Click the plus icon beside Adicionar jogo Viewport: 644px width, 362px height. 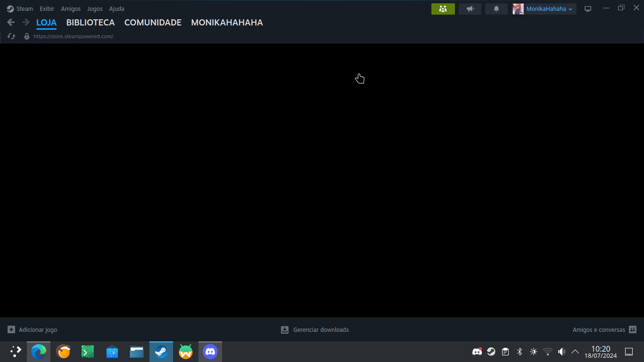(x=11, y=329)
